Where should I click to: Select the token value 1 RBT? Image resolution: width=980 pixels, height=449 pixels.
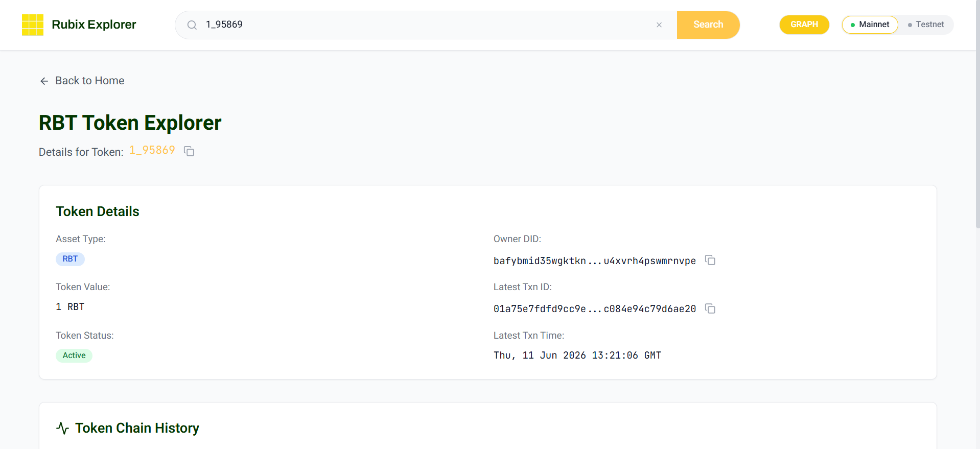coord(70,307)
